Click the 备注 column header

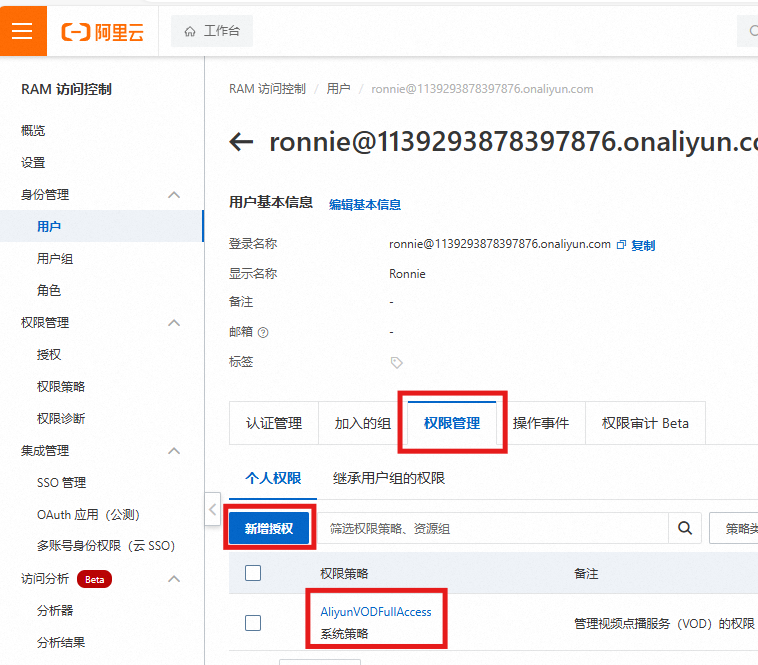tap(586, 574)
